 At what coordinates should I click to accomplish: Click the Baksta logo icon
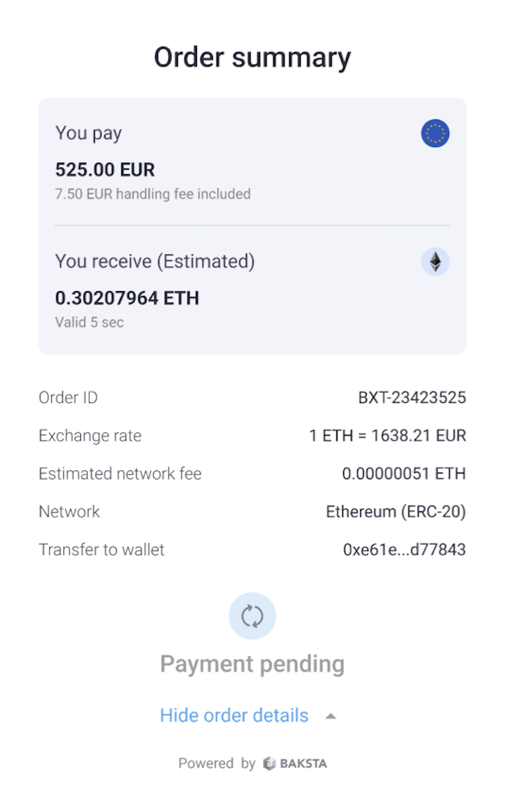click(x=270, y=763)
